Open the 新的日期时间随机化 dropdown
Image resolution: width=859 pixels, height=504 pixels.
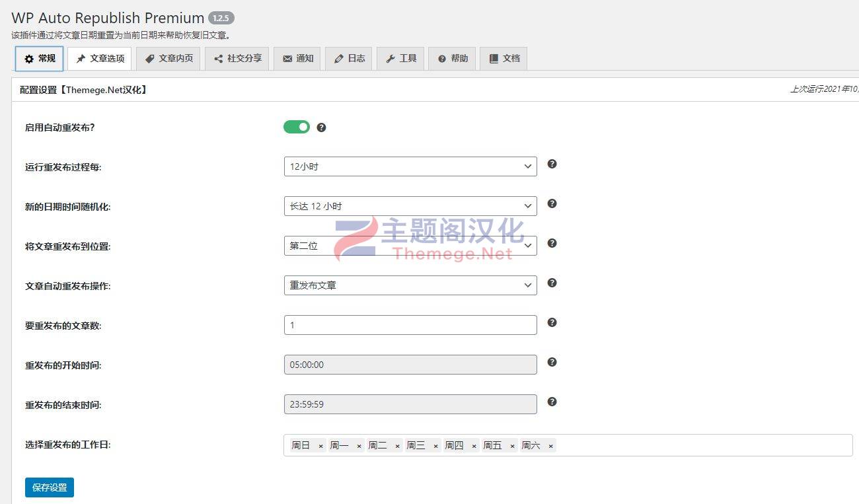coord(410,206)
